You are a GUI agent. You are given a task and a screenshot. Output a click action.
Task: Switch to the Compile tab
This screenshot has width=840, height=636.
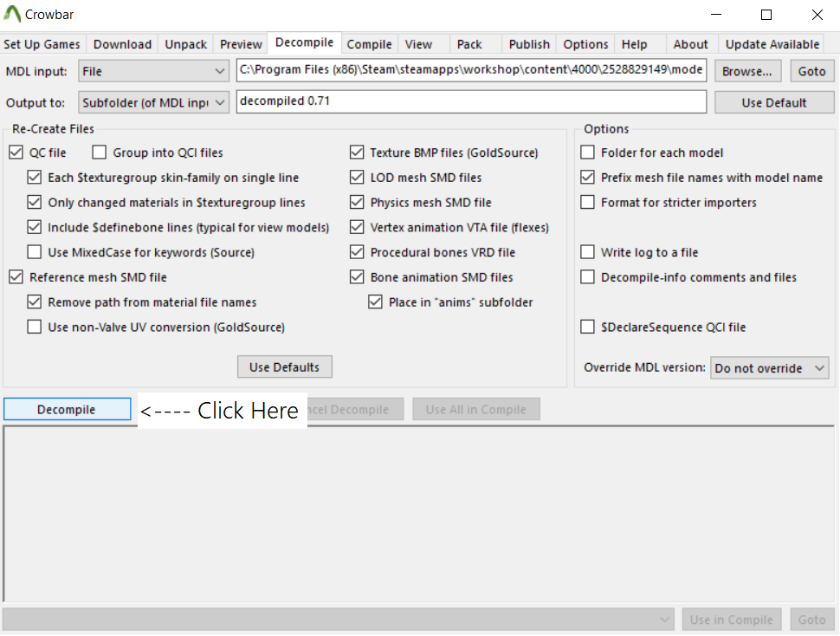[369, 44]
